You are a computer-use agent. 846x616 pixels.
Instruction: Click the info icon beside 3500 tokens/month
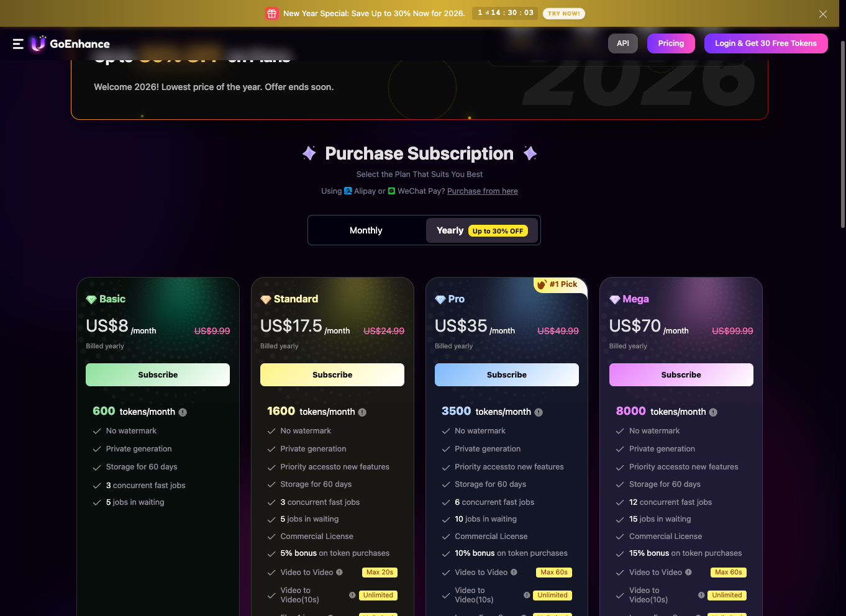coord(539,412)
